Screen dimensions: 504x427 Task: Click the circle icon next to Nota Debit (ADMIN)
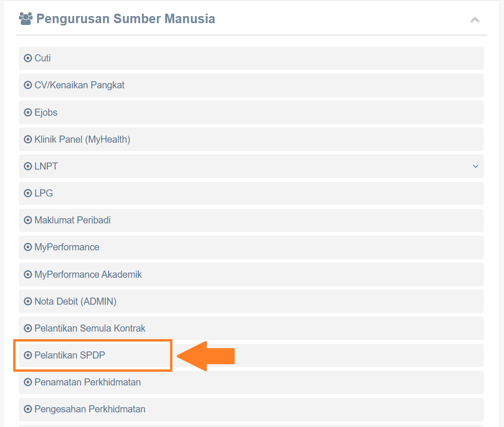click(28, 301)
